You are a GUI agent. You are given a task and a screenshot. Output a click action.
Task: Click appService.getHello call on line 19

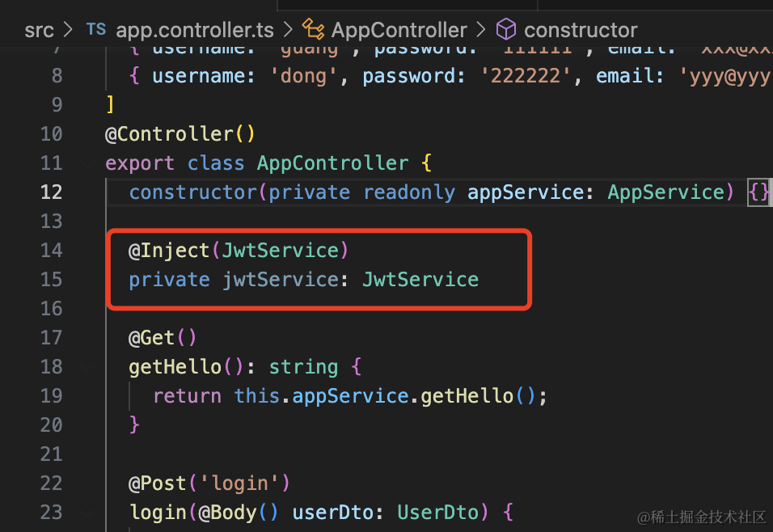(403, 396)
